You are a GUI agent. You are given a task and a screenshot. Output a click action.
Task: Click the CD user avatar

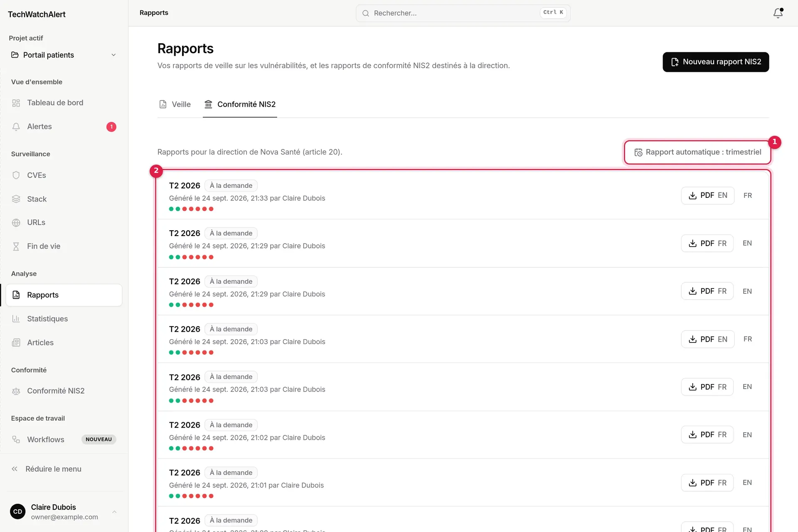tap(17, 512)
